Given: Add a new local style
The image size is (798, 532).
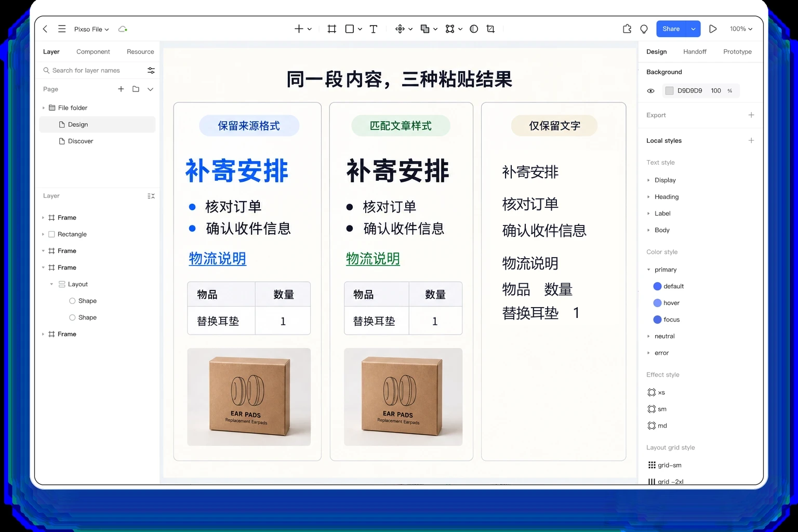Looking at the screenshot, I should (x=751, y=140).
